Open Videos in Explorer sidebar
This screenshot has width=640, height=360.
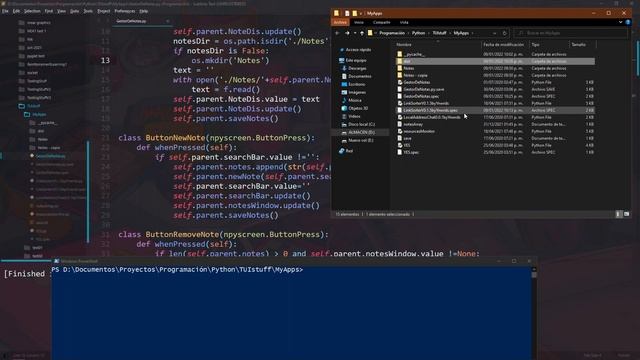coord(351,116)
